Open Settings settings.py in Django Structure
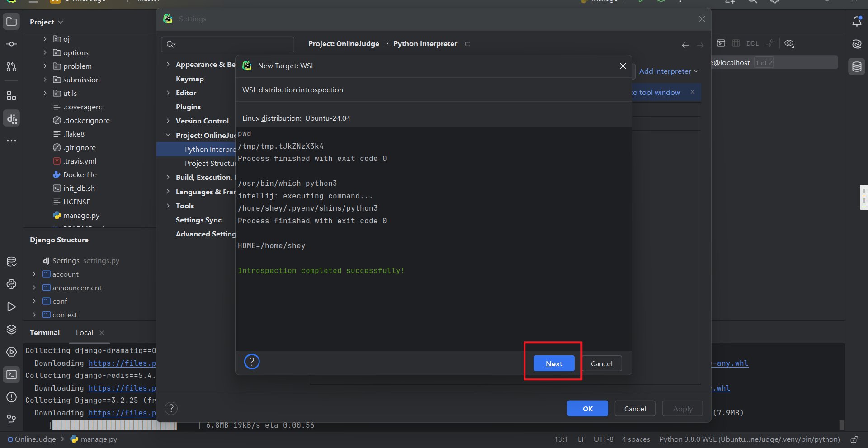This screenshot has width=868, height=448. click(x=81, y=261)
